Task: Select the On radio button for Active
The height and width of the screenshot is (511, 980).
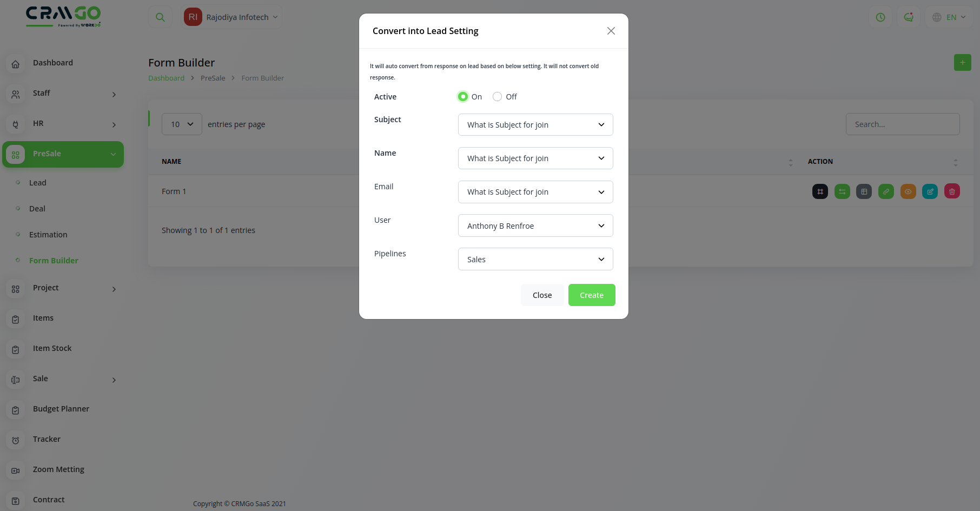Action: [463, 97]
